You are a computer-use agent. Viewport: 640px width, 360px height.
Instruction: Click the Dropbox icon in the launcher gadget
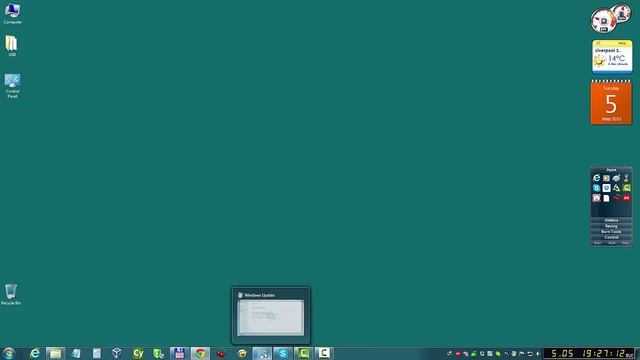607,188
